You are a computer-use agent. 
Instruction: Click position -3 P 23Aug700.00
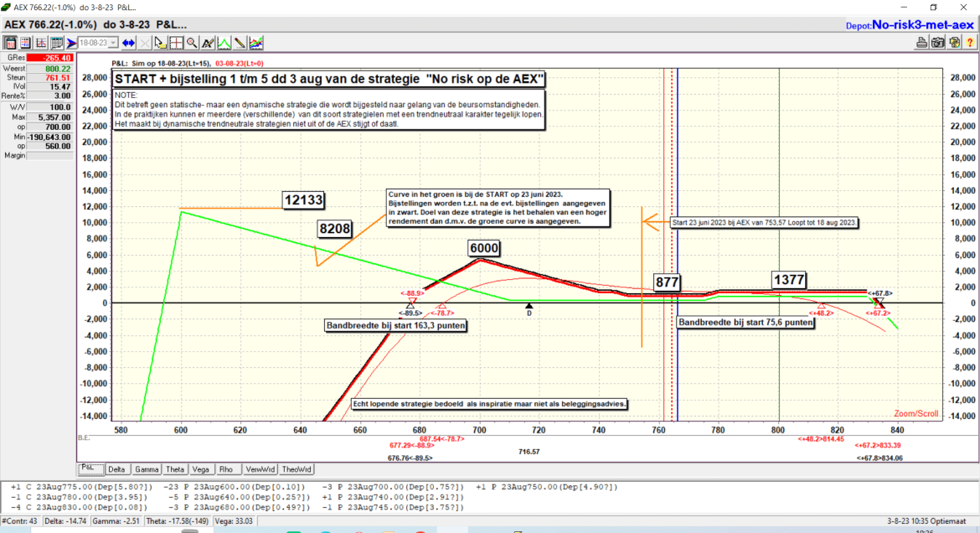[393, 487]
